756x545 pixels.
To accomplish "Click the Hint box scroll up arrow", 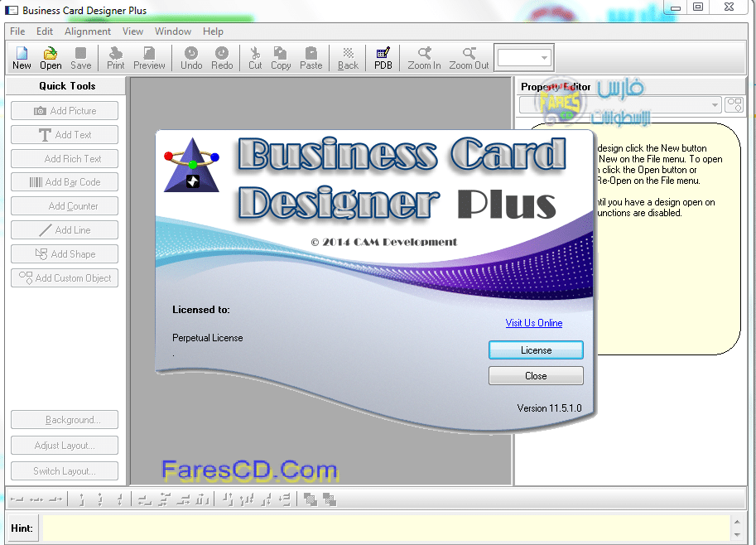I will point(737,521).
